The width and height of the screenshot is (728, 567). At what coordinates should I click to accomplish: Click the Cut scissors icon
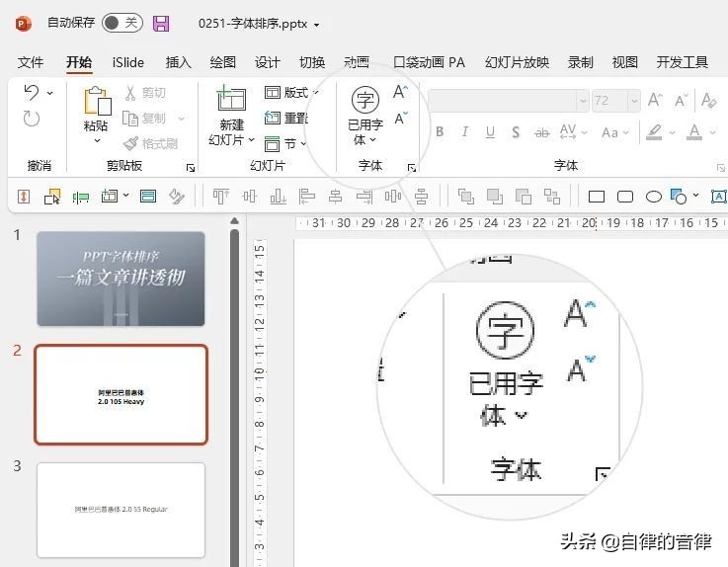coord(130,93)
